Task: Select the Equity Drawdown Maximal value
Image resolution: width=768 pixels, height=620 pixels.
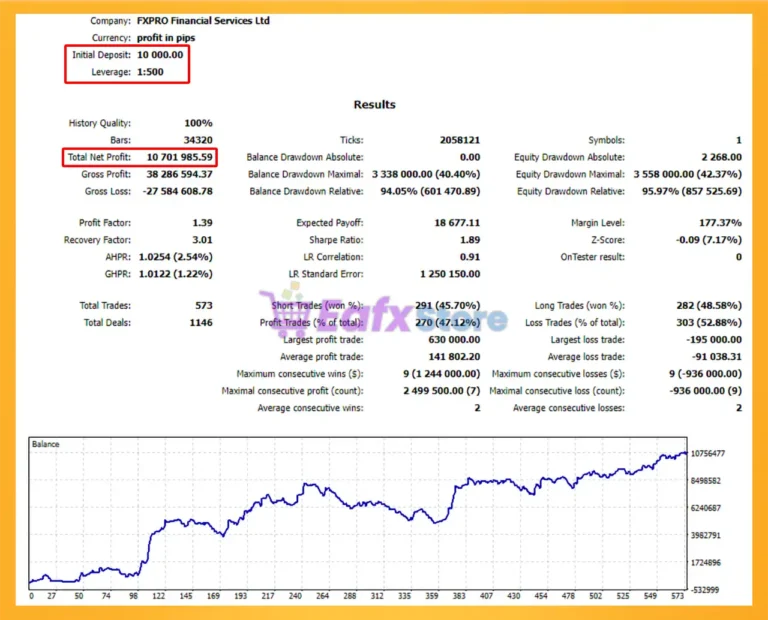Action: coord(688,174)
